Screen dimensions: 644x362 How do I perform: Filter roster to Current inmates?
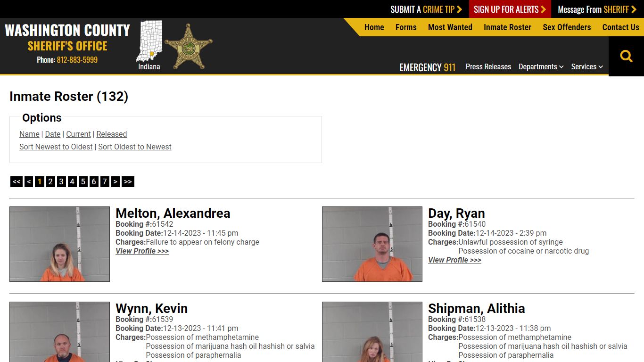pyautogui.click(x=78, y=134)
